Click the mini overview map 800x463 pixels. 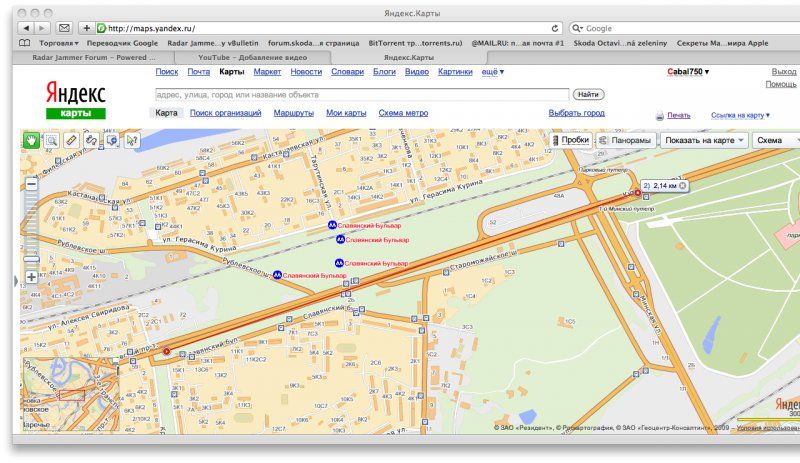pos(71,394)
